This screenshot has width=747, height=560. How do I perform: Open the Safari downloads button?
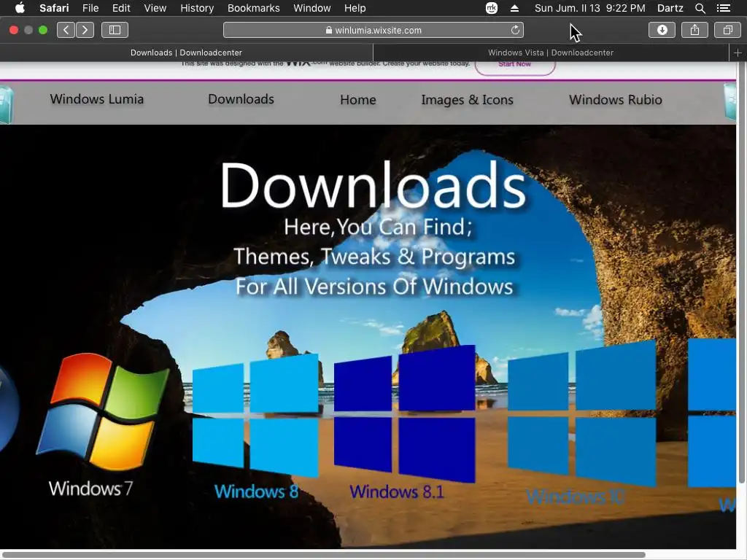662,30
